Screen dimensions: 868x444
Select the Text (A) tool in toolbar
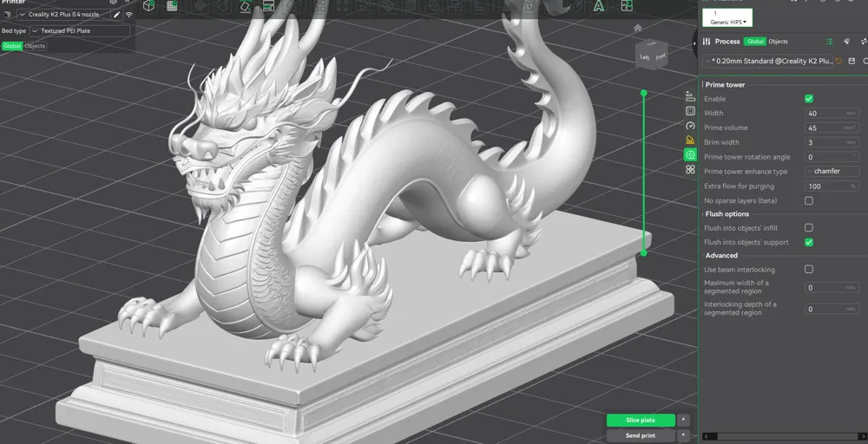(x=598, y=6)
